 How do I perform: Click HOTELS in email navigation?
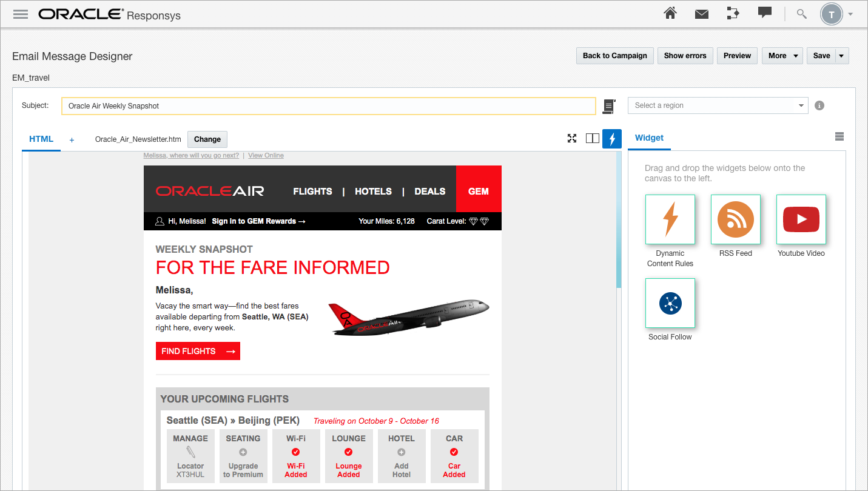pyautogui.click(x=373, y=192)
